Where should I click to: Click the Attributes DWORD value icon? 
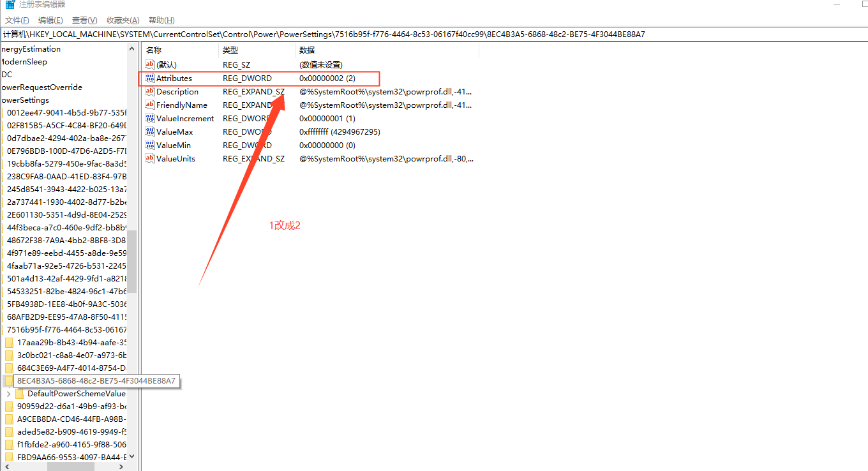click(x=150, y=78)
